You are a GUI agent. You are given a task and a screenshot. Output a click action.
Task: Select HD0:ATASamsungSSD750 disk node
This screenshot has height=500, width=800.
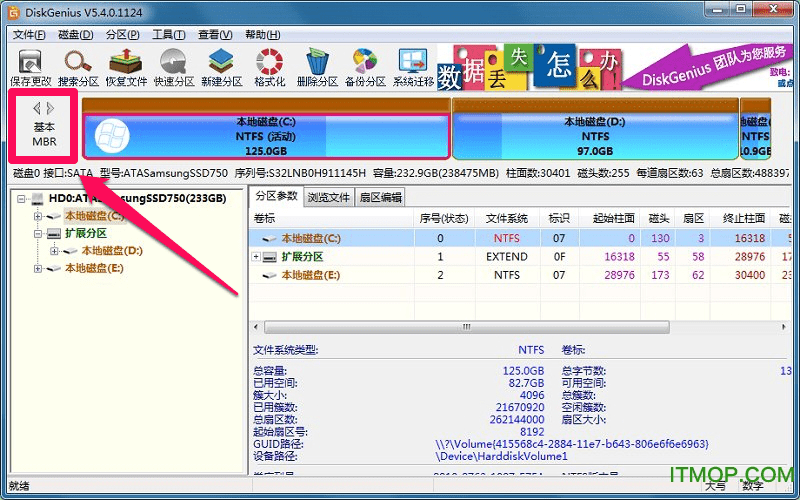[137, 198]
